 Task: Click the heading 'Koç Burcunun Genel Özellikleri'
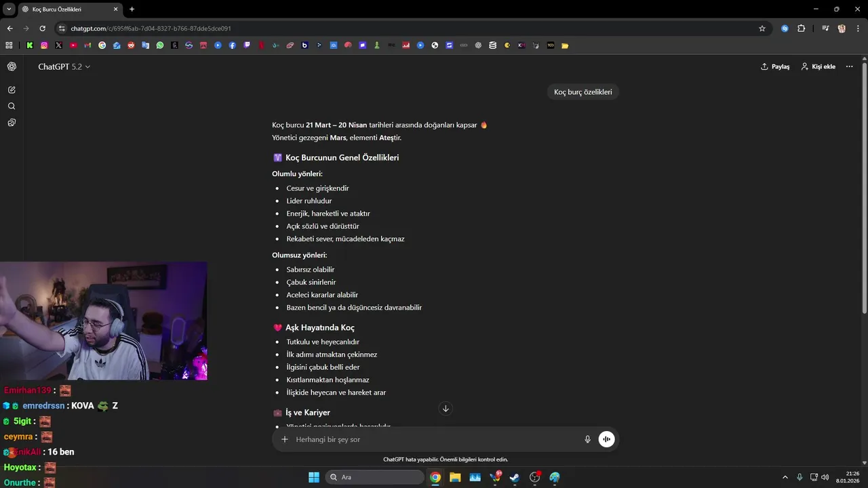coord(342,158)
